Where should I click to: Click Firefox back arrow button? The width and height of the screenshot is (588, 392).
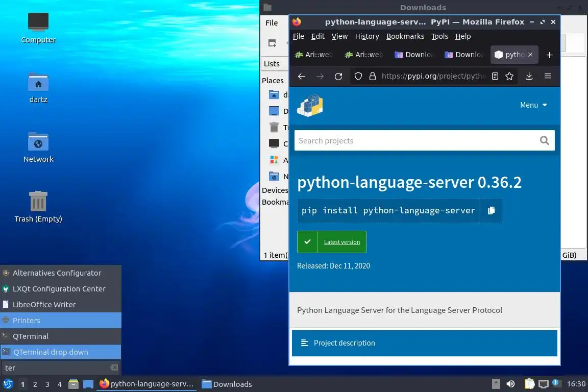[302, 76]
